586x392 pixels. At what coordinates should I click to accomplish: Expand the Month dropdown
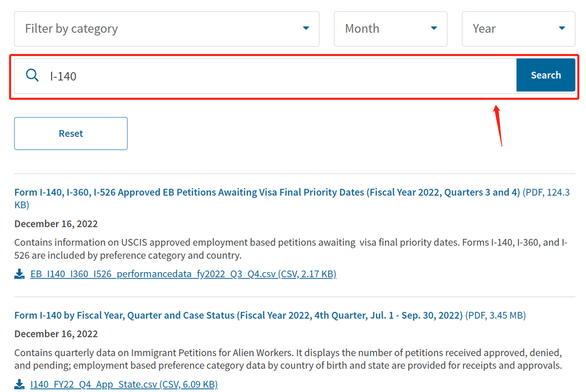coord(391,29)
